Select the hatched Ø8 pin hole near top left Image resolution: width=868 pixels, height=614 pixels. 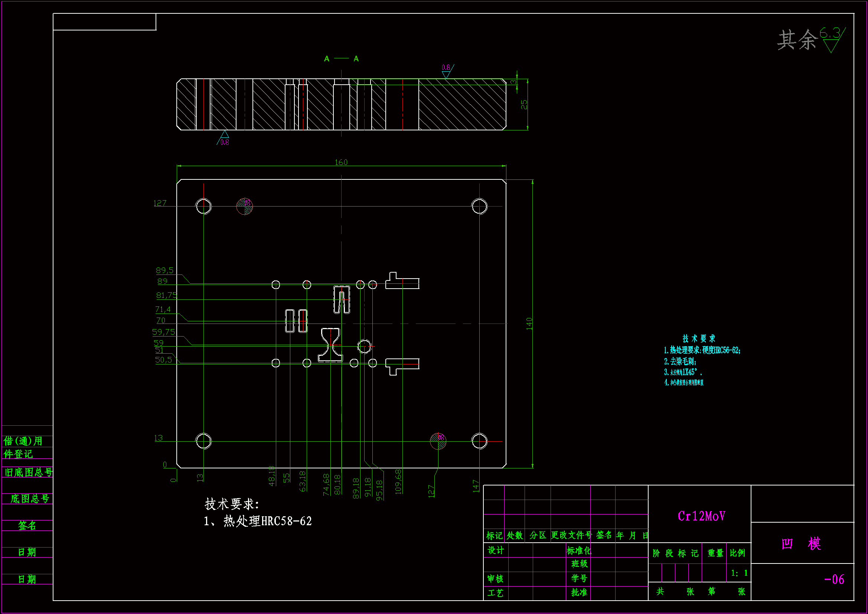[x=244, y=206]
